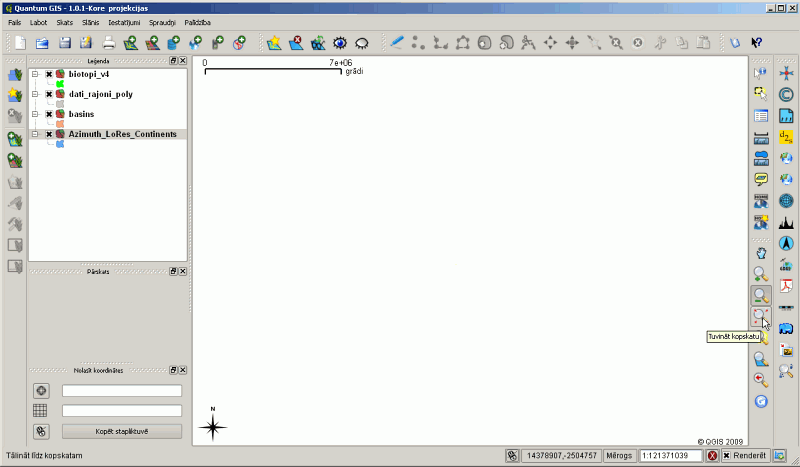Add a PostGIS database layer
The width and height of the screenshot is (800, 467).
click(x=173, y=43)
